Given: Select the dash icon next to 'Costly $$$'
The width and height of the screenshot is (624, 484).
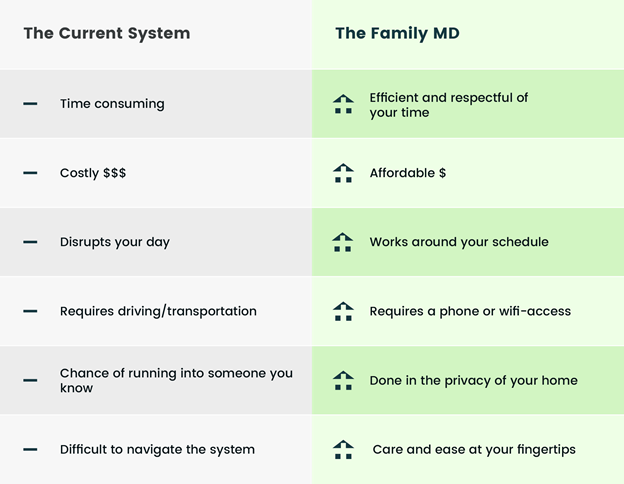Looking at the screenshot, I should [x=30, y=173].
